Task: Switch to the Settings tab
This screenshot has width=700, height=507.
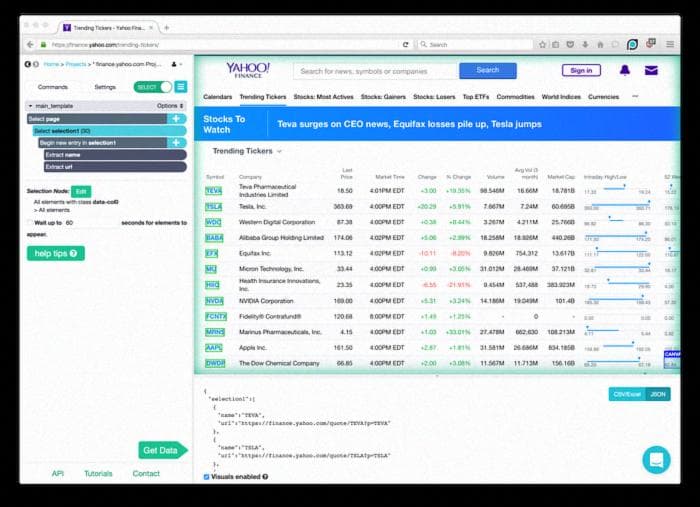Action: pos(105,87)
